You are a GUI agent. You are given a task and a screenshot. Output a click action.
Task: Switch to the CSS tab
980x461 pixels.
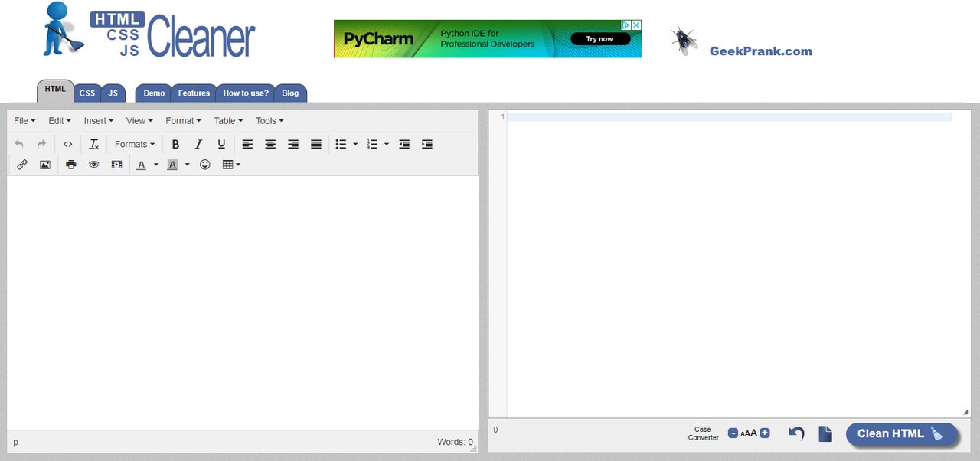point(87,93)
